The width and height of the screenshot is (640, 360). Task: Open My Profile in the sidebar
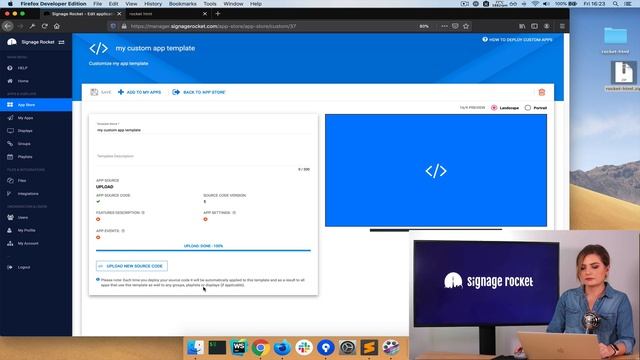point(26,230)
